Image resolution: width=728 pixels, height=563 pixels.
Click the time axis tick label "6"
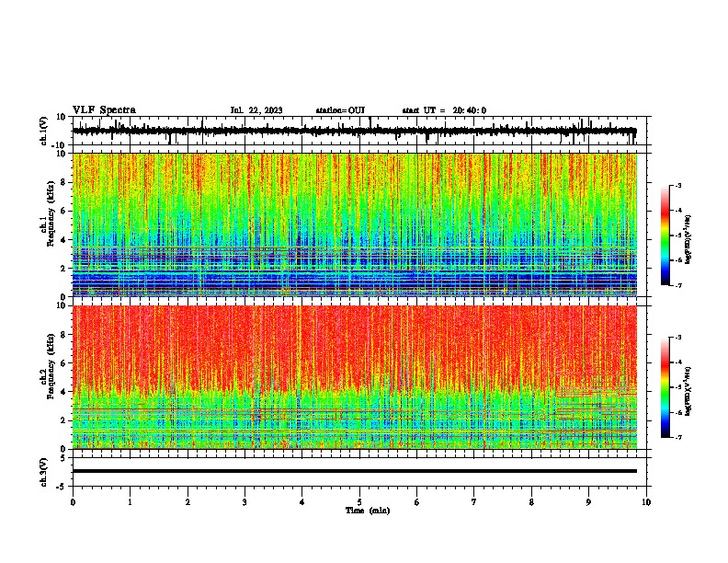point(417,502)
